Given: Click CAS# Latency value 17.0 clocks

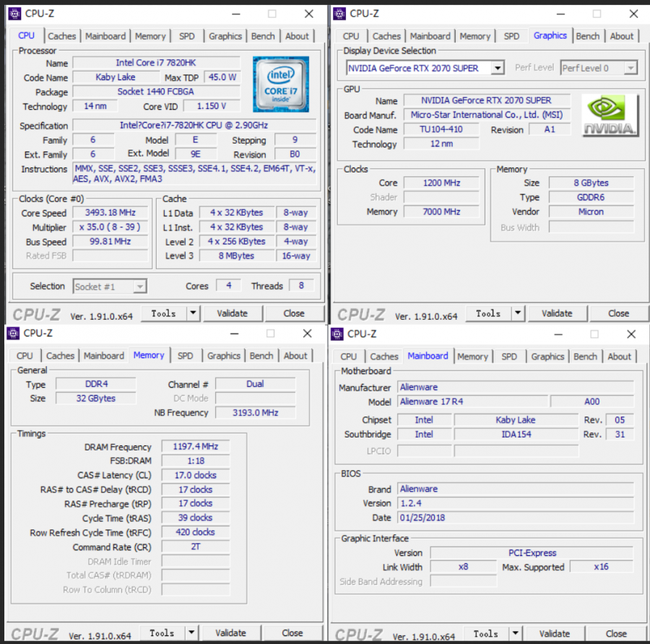Looking at the screenshot, I should point(195,475).
